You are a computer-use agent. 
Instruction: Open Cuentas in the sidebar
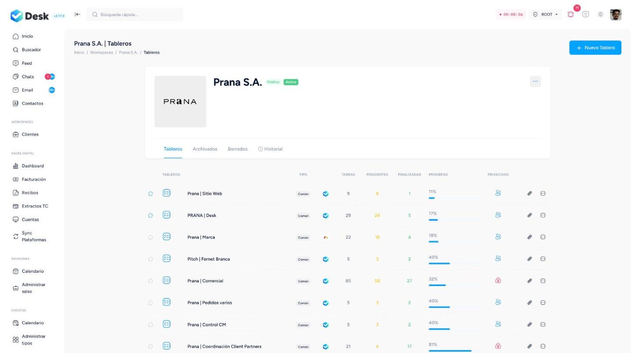30,219
